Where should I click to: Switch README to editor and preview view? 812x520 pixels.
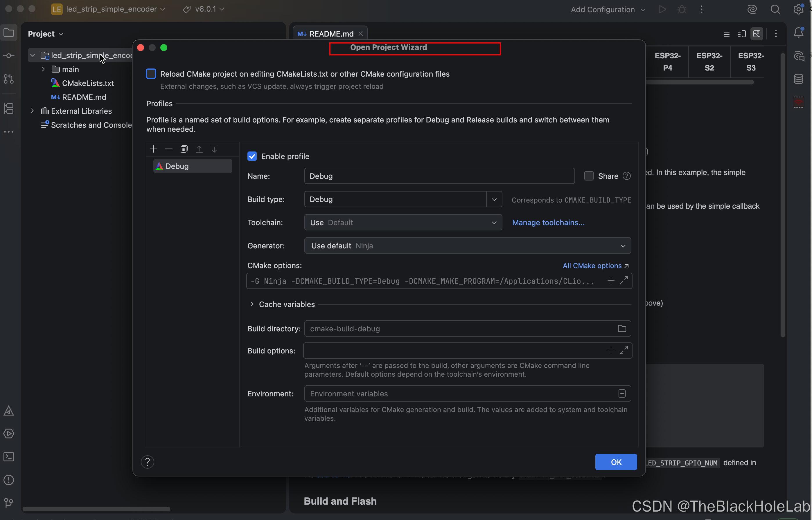coord(741,34)
